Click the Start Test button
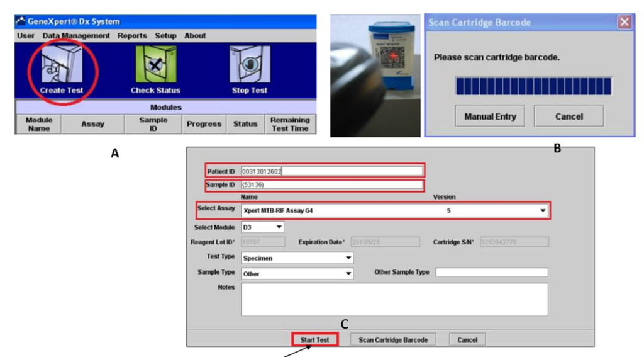The height and width of the screenshot is (357, 644). 314,340
